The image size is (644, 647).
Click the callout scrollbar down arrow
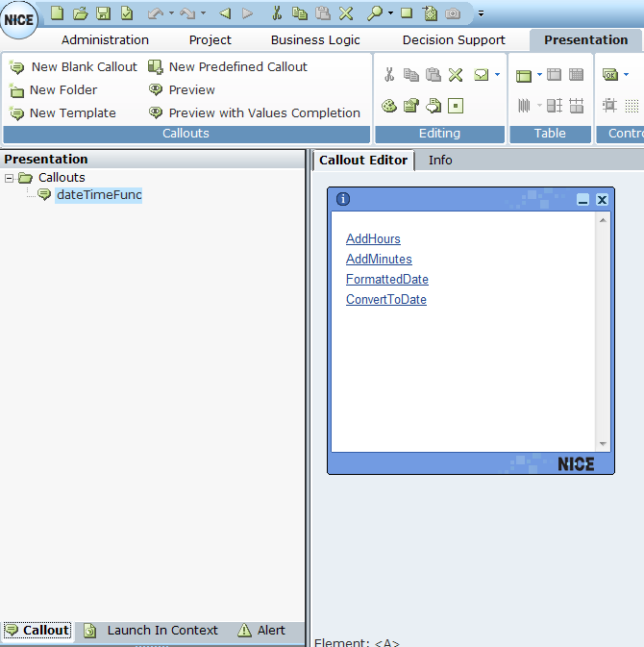click(x=604, y=444)
